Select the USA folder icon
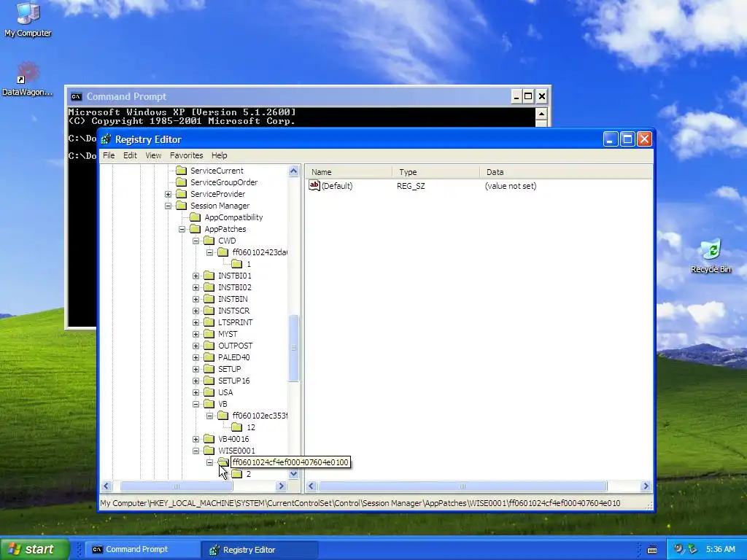Image resolution: width=747 pixels, height=560 pixels. coord(209,392)
